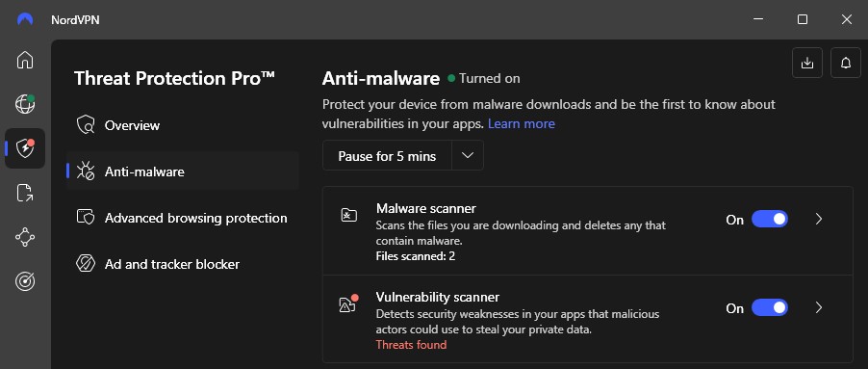Image resolution: width=868 pixels, height=369 pixels.
Task: Follow the Learn more link
Action: coord(521,123)
